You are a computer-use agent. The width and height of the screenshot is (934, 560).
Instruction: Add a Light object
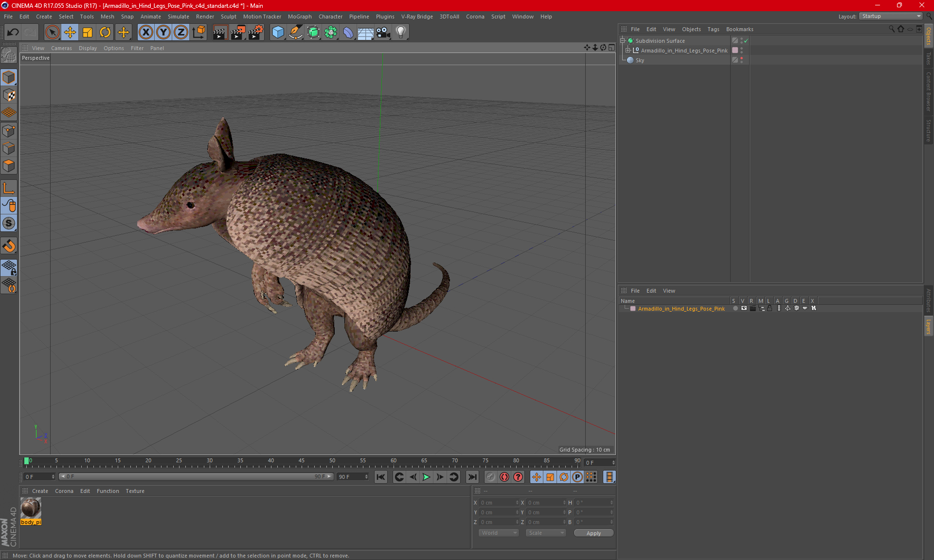(x=401, y=33)
